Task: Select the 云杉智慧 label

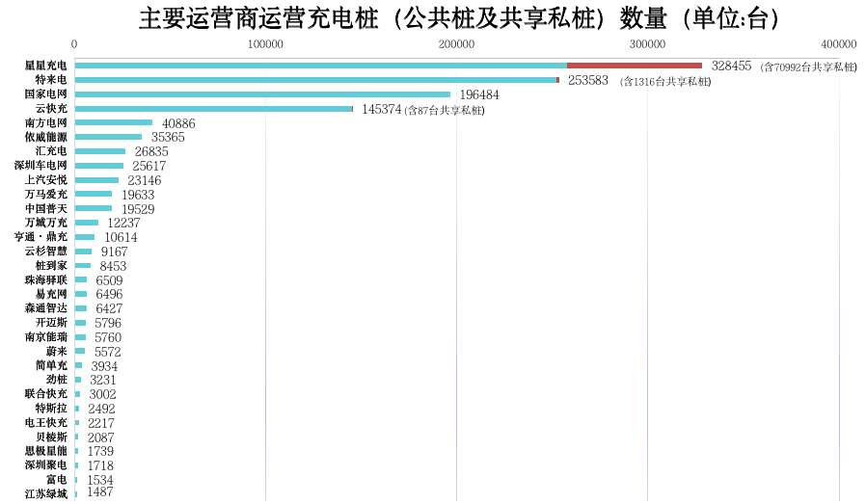Action: [46, 251]
